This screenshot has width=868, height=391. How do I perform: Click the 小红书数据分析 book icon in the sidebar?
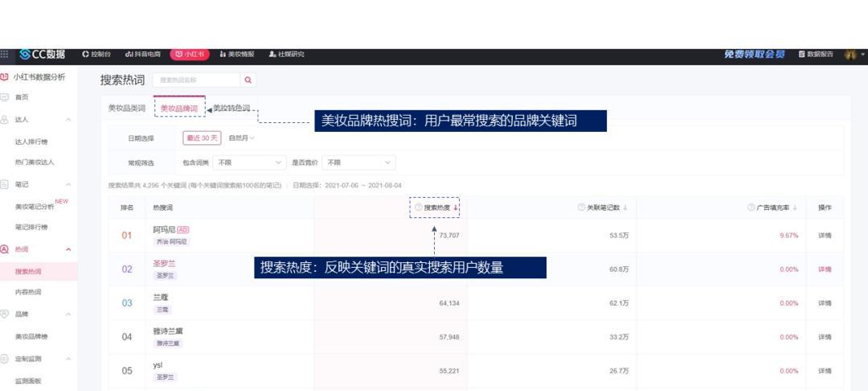5,77
